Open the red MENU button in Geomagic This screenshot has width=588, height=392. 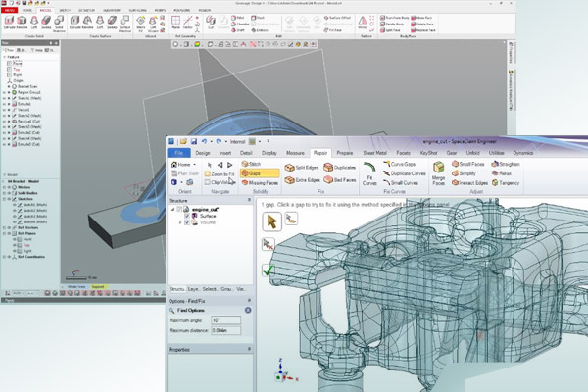coord(9,10)
